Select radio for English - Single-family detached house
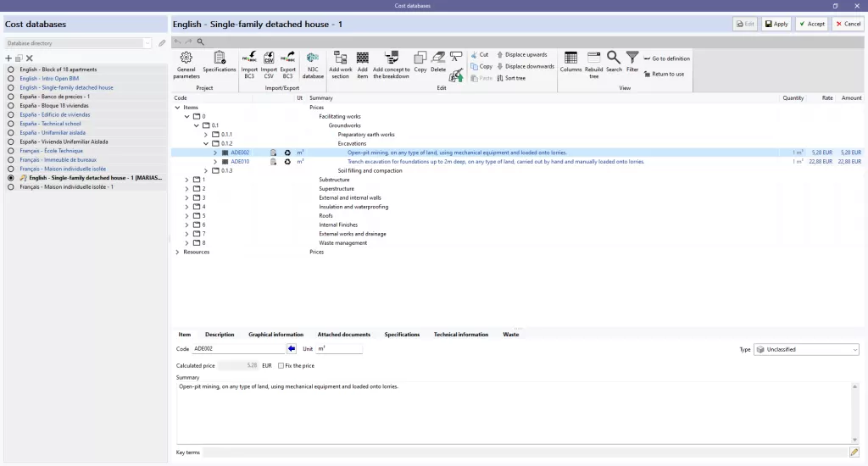Viewport: 868px width, 466px height. (10, 87)
